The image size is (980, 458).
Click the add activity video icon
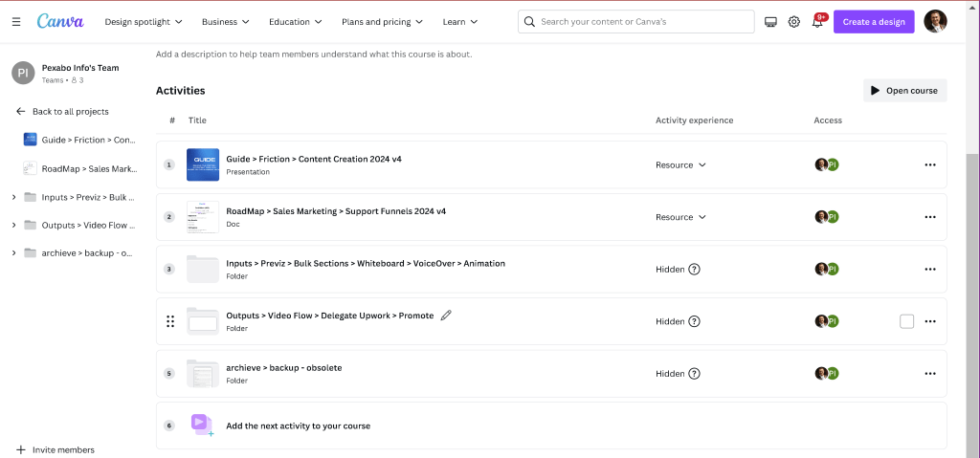coord(202,425)
